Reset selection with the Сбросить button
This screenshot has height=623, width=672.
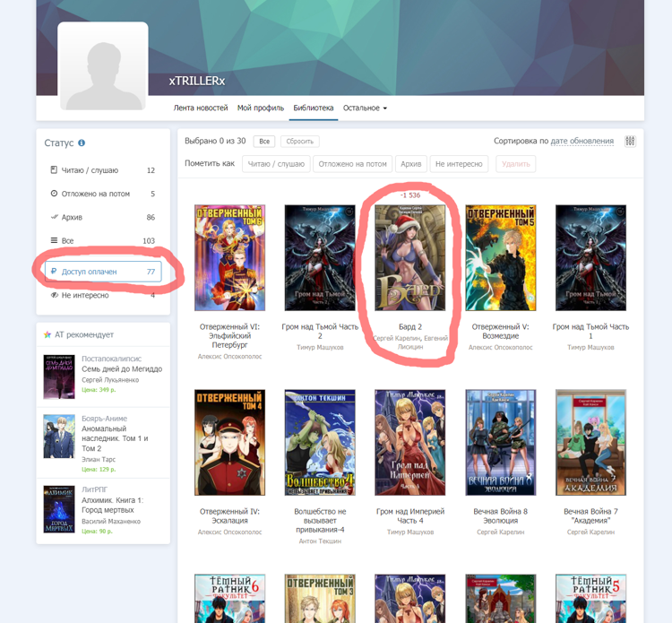point(299,142)
